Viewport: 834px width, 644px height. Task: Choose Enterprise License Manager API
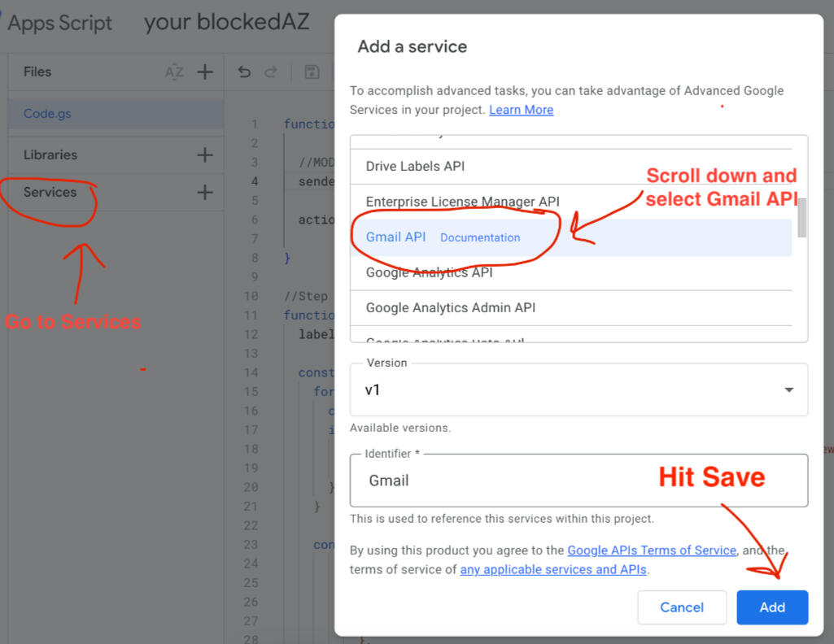(462, 202)
